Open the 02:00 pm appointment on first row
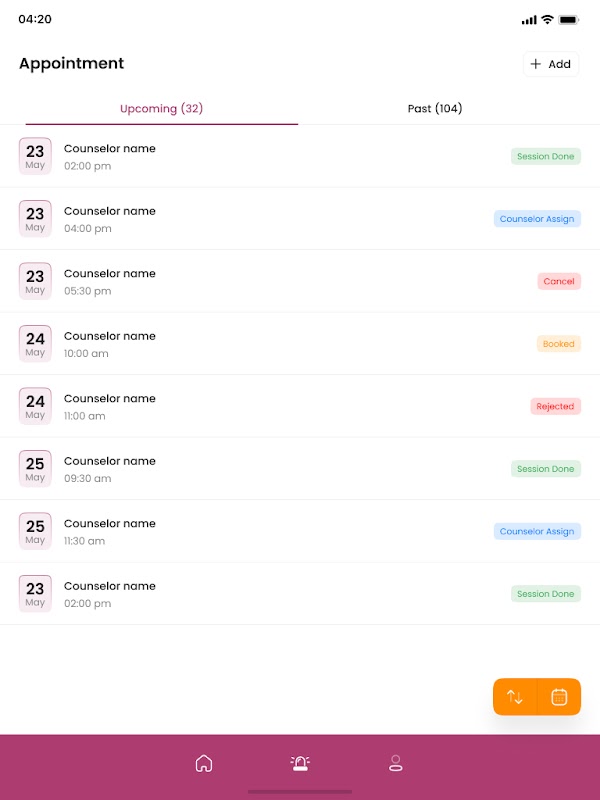600x800 pixels. (x=110, y=157)
